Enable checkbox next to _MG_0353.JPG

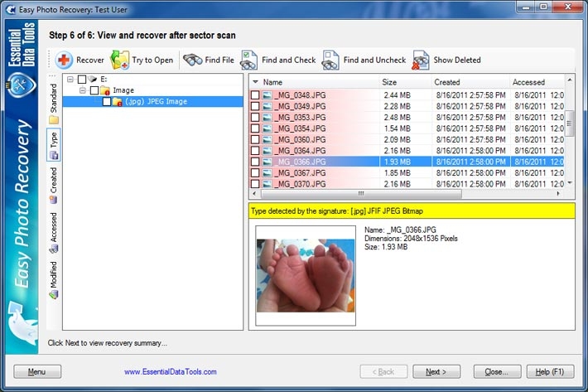point(255,118)
